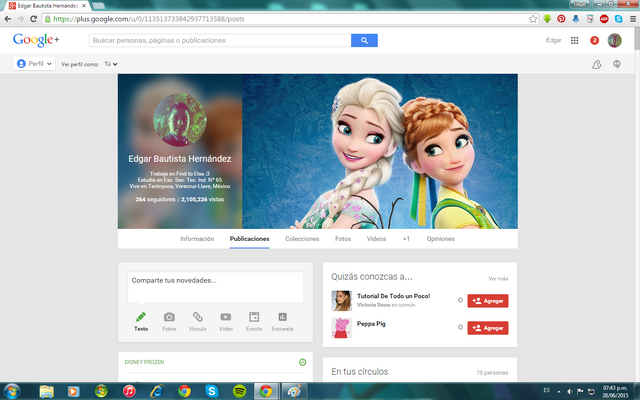This screenshot has width=640, height=400.
Task: Open the Google apps grid
Action: point(575,40)
